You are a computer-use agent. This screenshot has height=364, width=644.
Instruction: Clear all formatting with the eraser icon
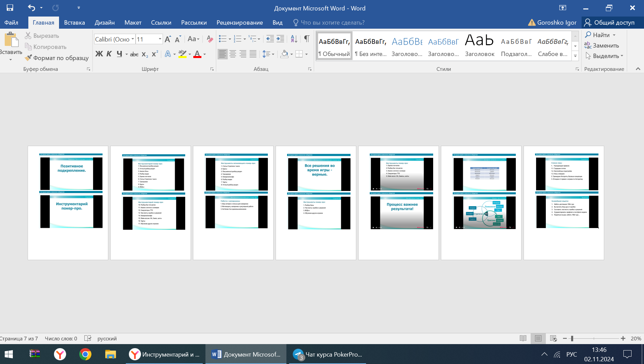[209, 39]
